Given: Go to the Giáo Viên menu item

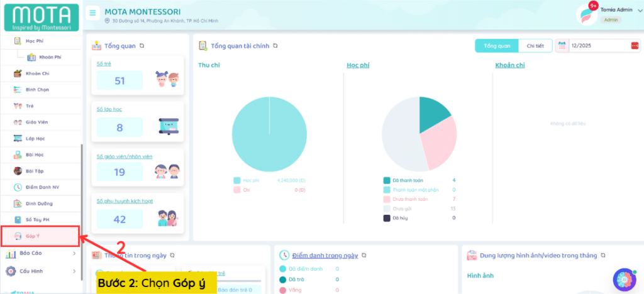Looking at the screenshot, I should click(36, 122).
